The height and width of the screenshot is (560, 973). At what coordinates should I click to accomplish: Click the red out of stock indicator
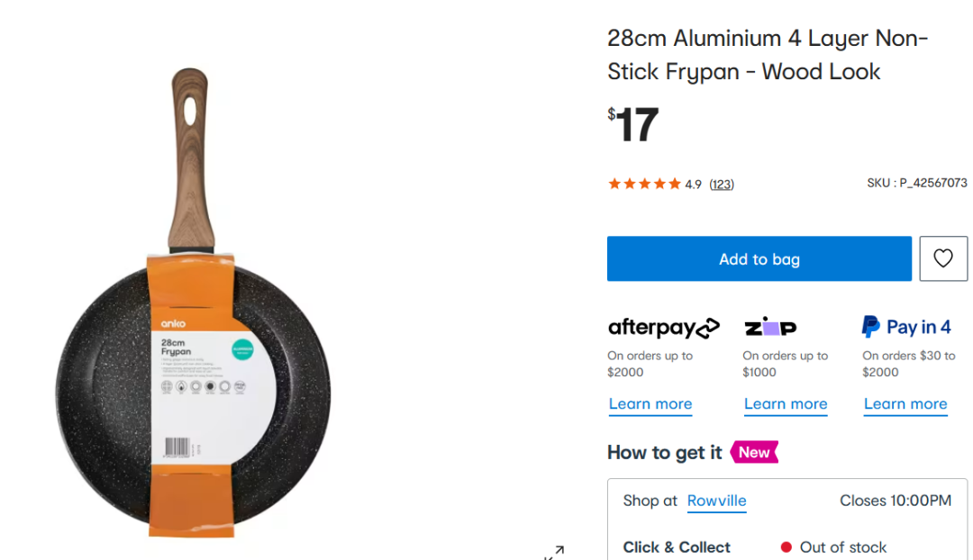786,547
